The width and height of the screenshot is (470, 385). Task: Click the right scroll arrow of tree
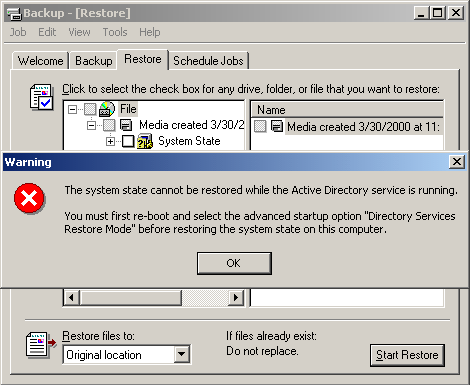pyautogui.click(x=236, y=297)
